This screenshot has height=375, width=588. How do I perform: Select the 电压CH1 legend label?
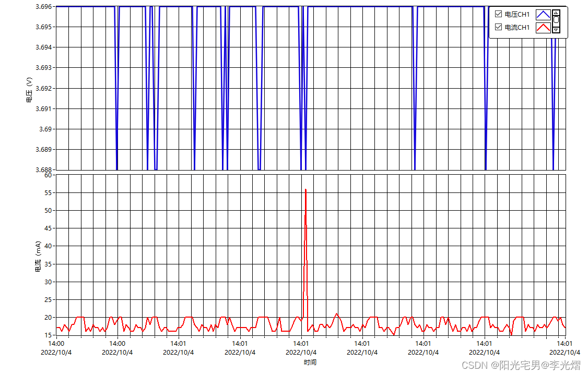517,14
